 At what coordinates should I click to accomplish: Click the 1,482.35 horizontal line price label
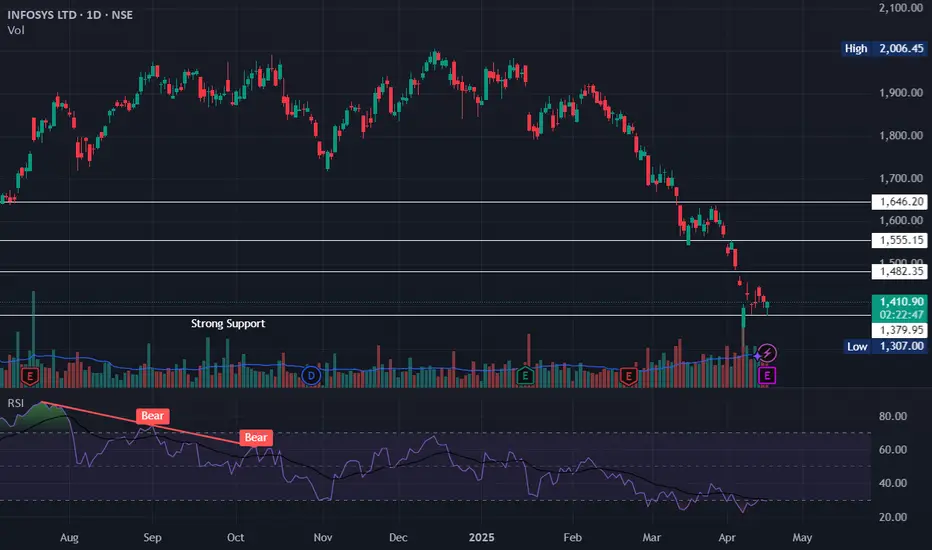(x=900, y=272)
